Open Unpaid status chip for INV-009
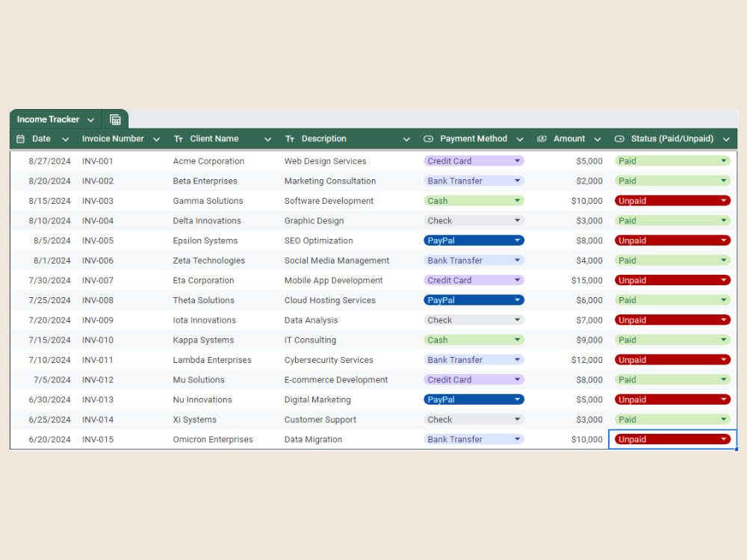 [x=673, y=320]
